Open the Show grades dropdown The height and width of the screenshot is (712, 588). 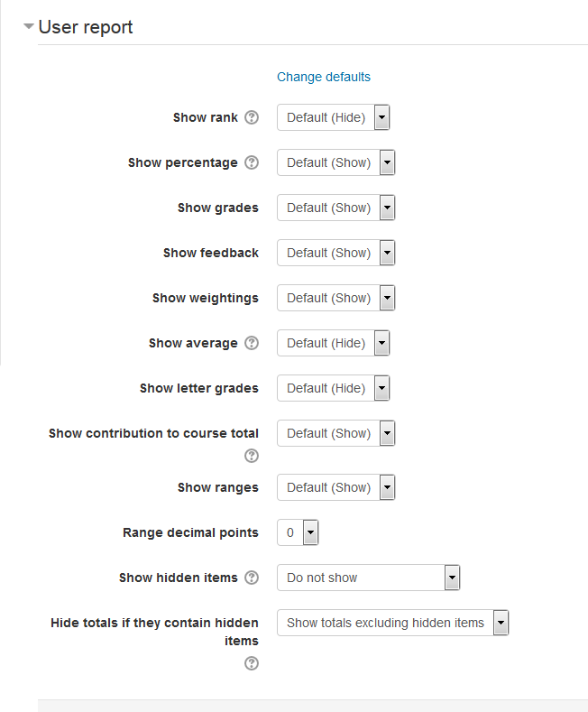pos(336,208)
